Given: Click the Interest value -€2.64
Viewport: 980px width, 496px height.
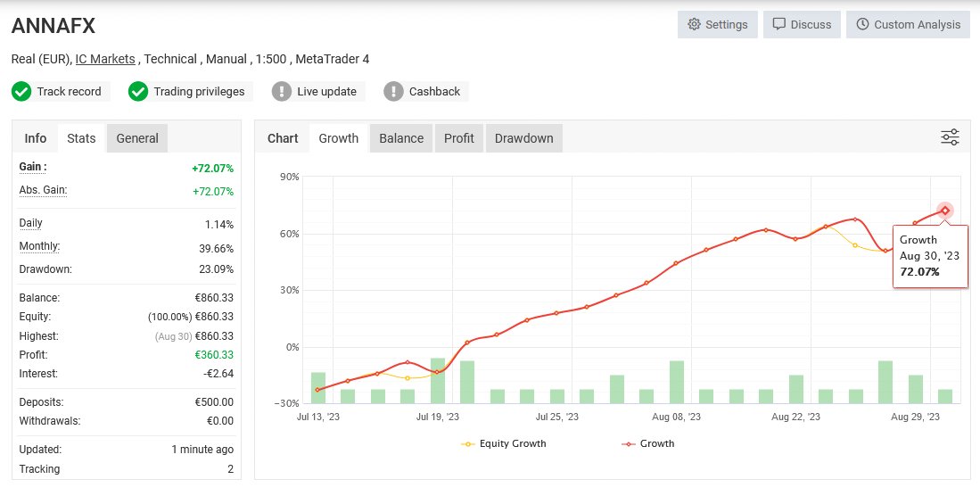Looking at the screenshot, I should [x=218, y=374].
